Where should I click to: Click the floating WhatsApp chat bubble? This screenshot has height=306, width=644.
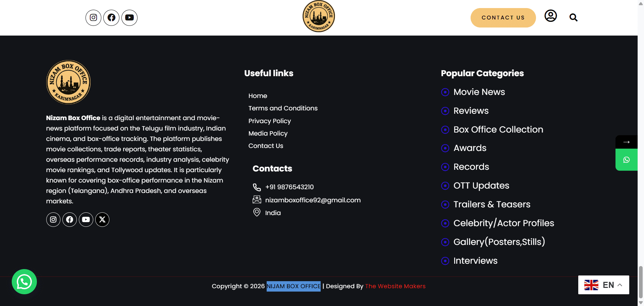pyautogui.click(x=24, y=282)
